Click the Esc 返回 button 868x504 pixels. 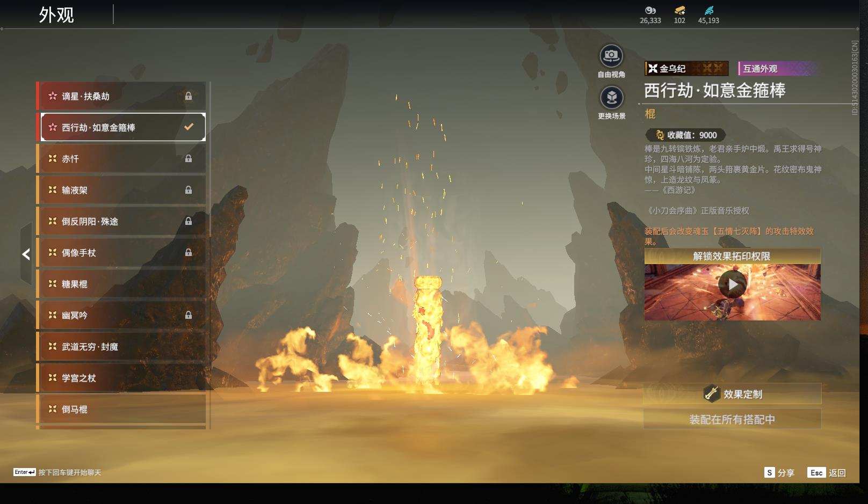(827, 472)
